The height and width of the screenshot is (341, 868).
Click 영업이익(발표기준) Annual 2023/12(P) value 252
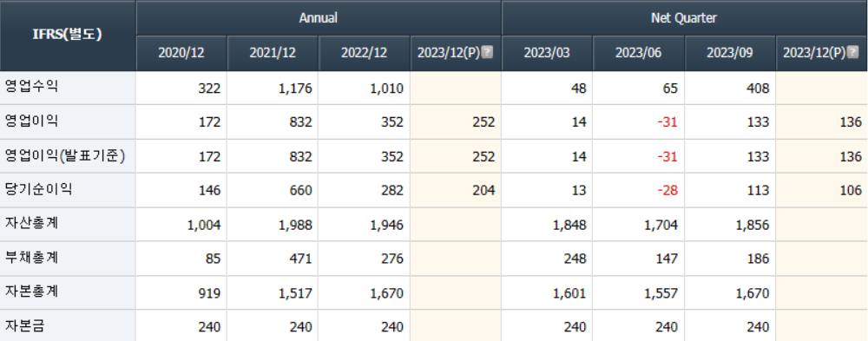(x=483, y=157)
